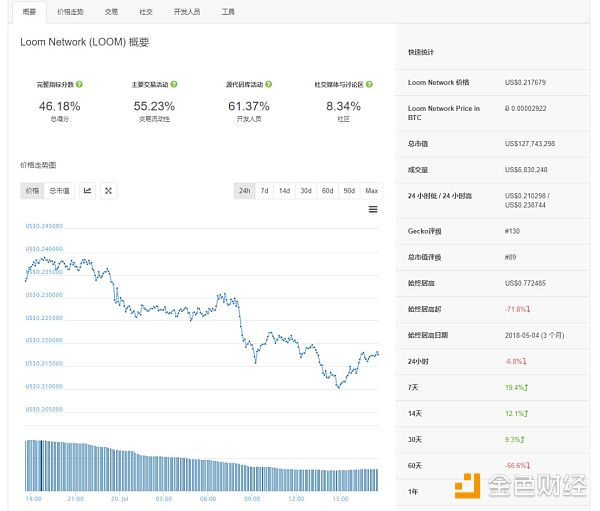Select the Max time range
600x511 pixels.
point(372,191)
